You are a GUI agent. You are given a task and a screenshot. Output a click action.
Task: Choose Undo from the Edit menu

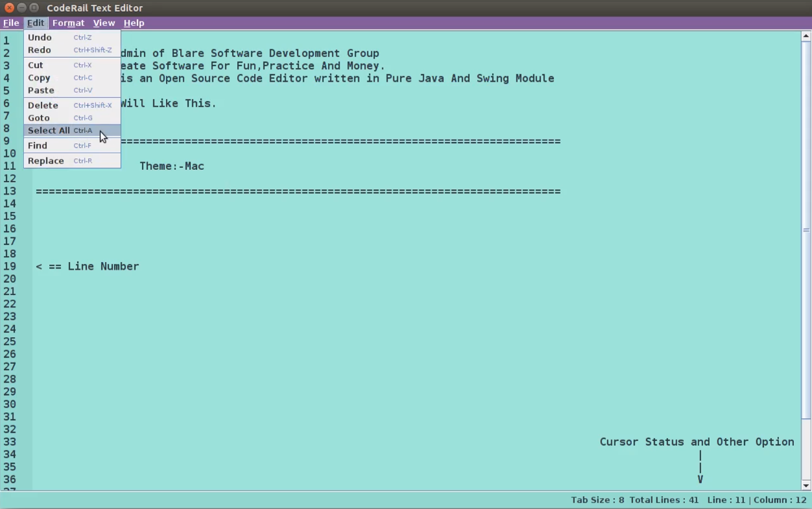point(72,38)
